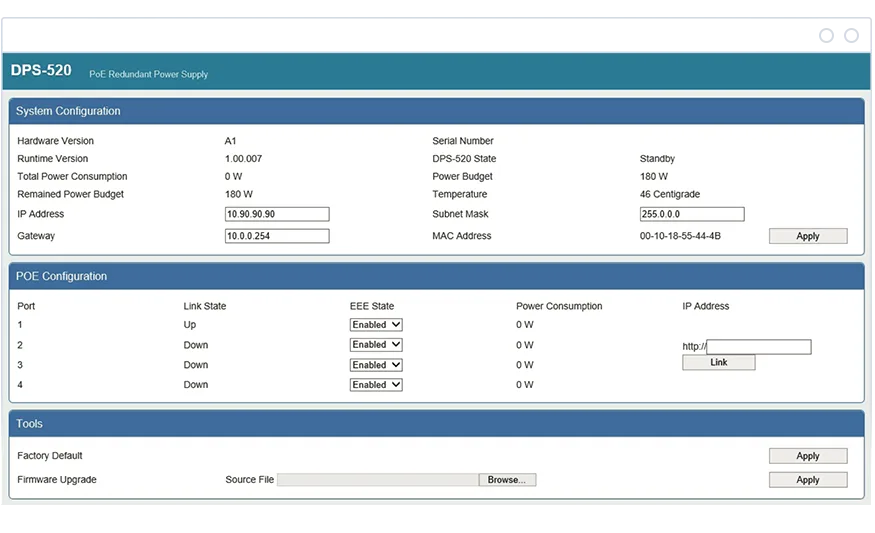This screenshot has height=533, width=875.
Task: Click the 0 W consumption for port 1
Action: click(525, 325)
